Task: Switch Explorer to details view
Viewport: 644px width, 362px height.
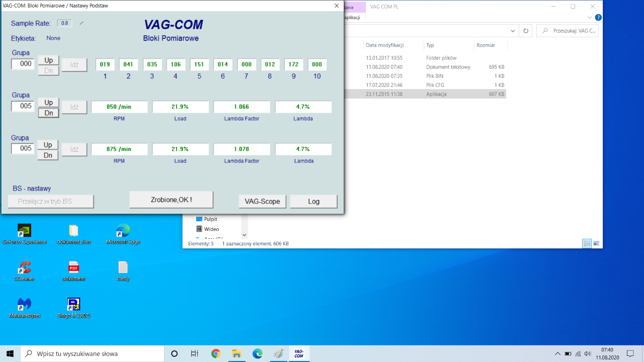Action: tap(587, 243)
